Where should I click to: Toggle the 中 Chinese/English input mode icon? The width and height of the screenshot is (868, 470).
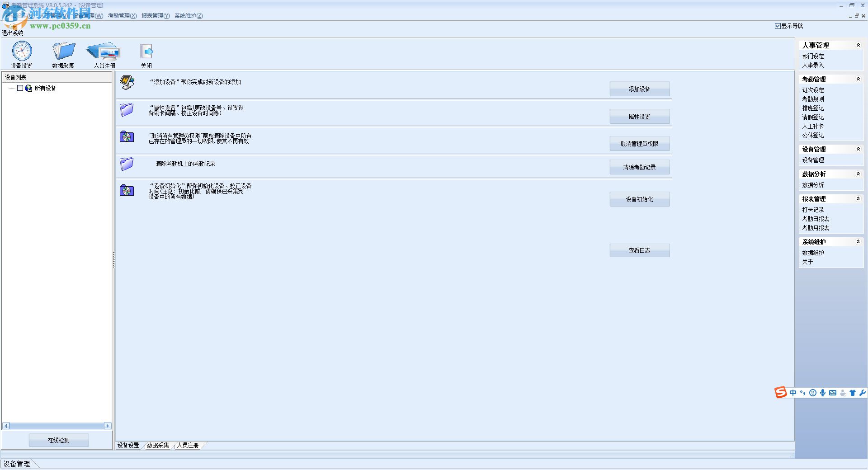(x=793, y=393)
